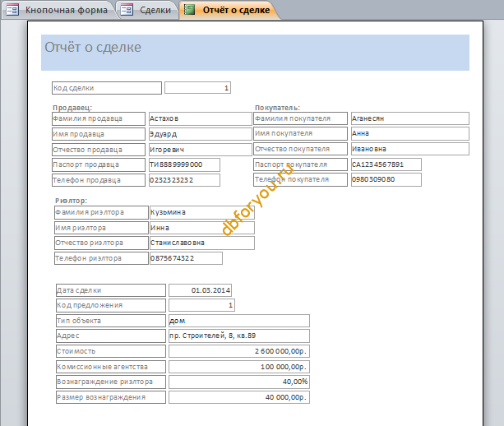This screenshot has width=504, height=426.
Task: Click the Адрес label
Action: (x=111, y=336)
